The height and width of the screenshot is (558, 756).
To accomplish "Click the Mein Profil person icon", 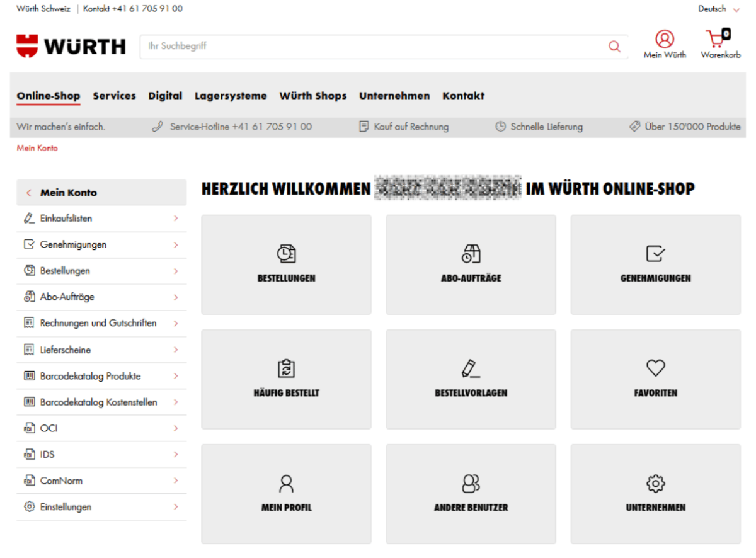I will [x=286, y=484].
